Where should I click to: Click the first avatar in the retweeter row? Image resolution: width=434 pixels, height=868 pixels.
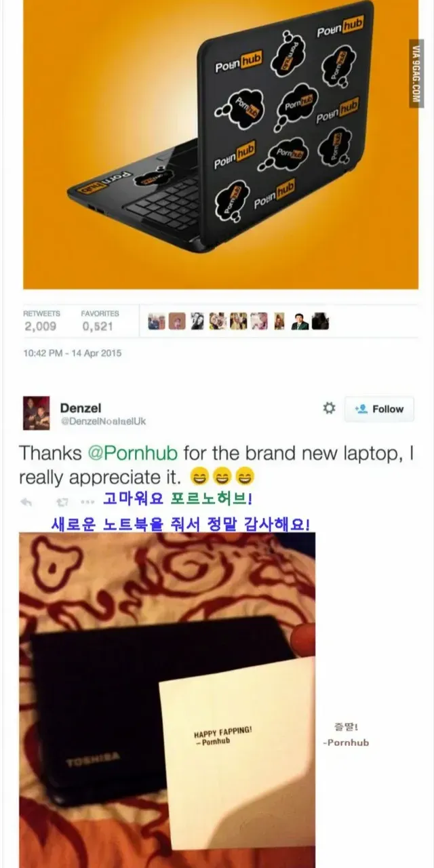point(157,321)
